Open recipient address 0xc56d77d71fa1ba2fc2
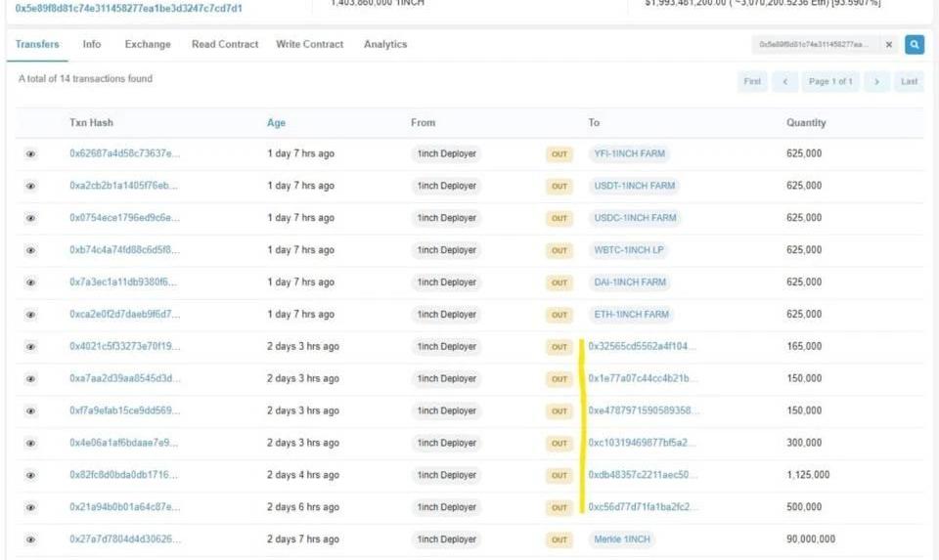This screenshot has width=939, height=560. click(x=643, y=507)
